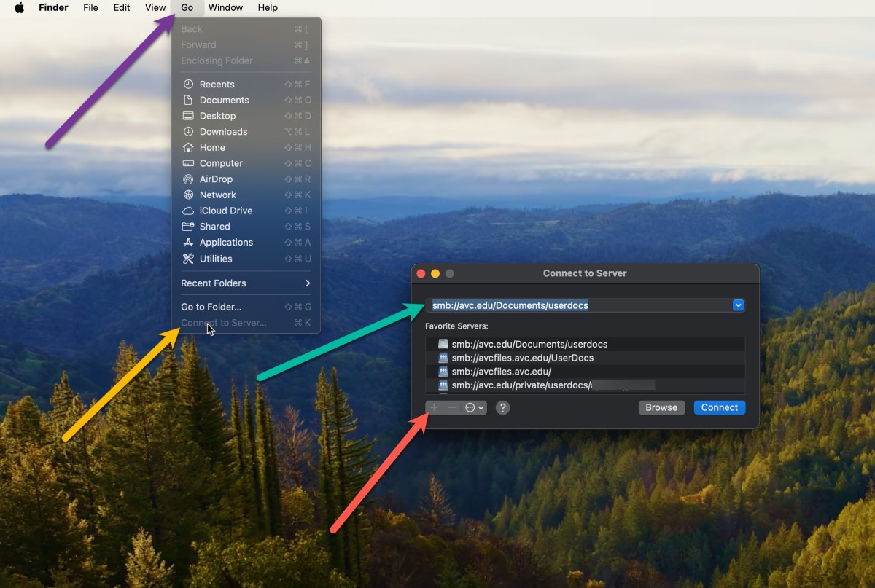The width and height of the screenshot is (875, 588).
Task: Click the Browse button
Action: pyautogui.click(x=661, y=408)
